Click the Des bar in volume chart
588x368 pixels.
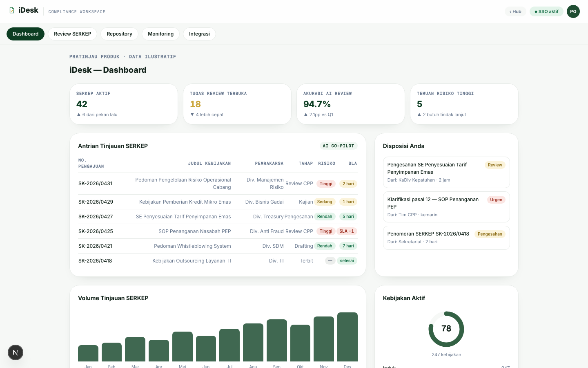[x=347, y=337]
